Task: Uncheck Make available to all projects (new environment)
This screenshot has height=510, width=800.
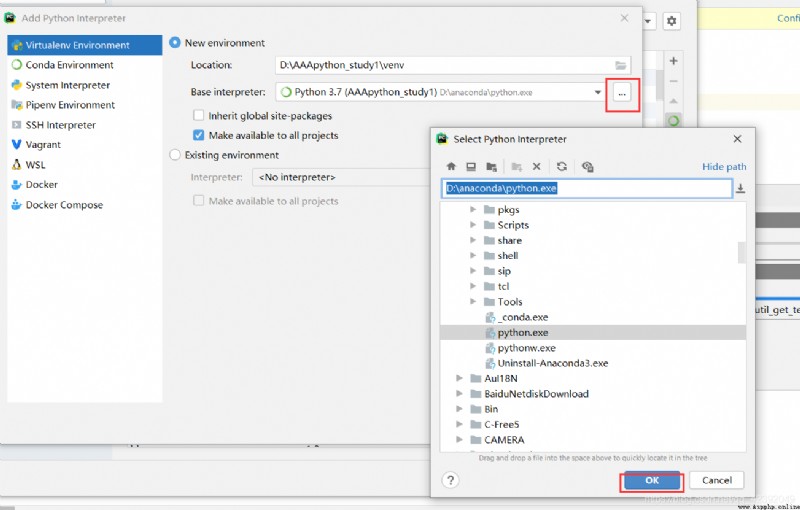Action: click(198, 136)
